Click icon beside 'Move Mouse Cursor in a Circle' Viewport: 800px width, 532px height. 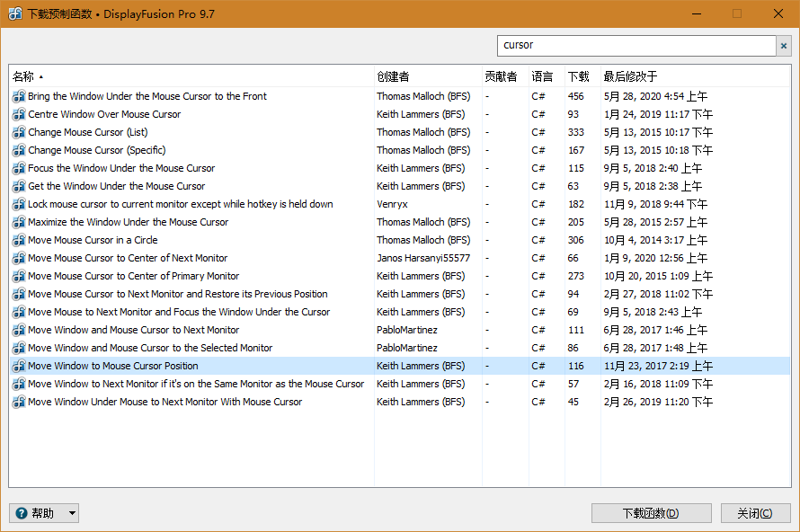coord(19,240)
